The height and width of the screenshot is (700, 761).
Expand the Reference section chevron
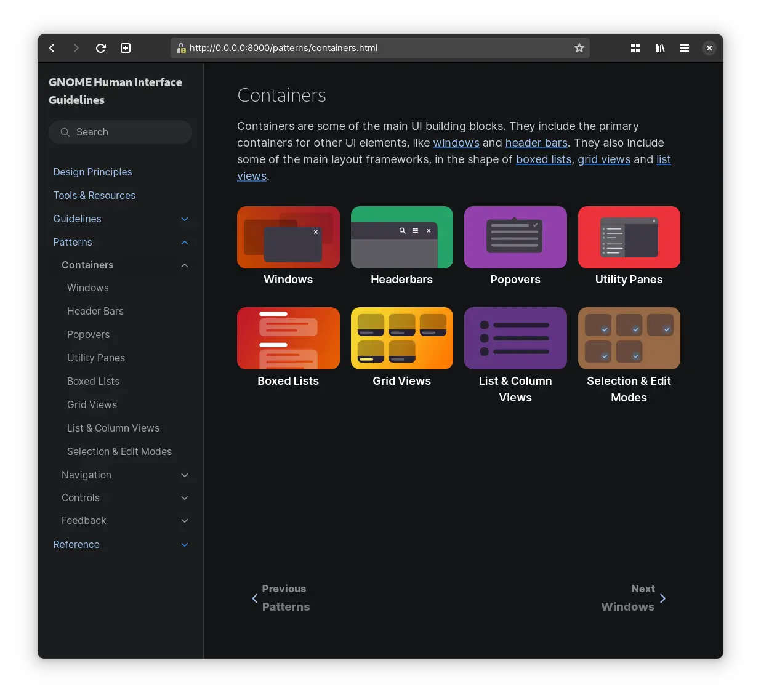[x=185, y=545]
